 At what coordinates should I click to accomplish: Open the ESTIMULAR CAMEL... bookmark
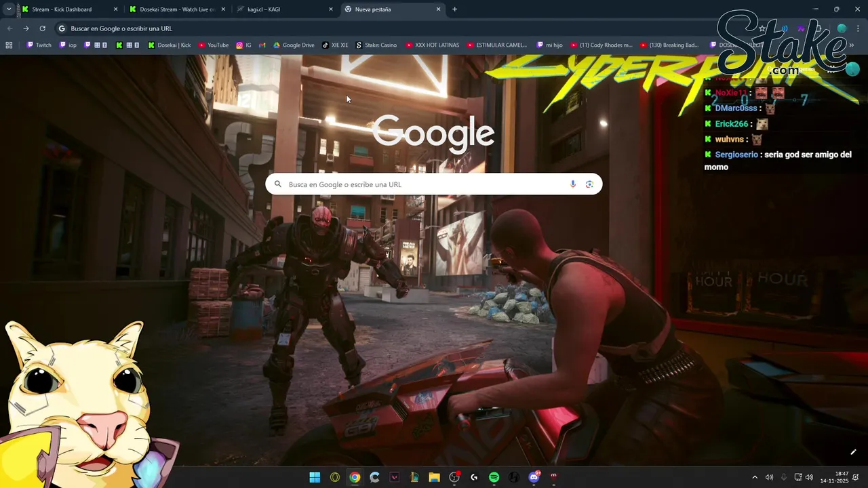pyautogui.click(x=497, y=45)
